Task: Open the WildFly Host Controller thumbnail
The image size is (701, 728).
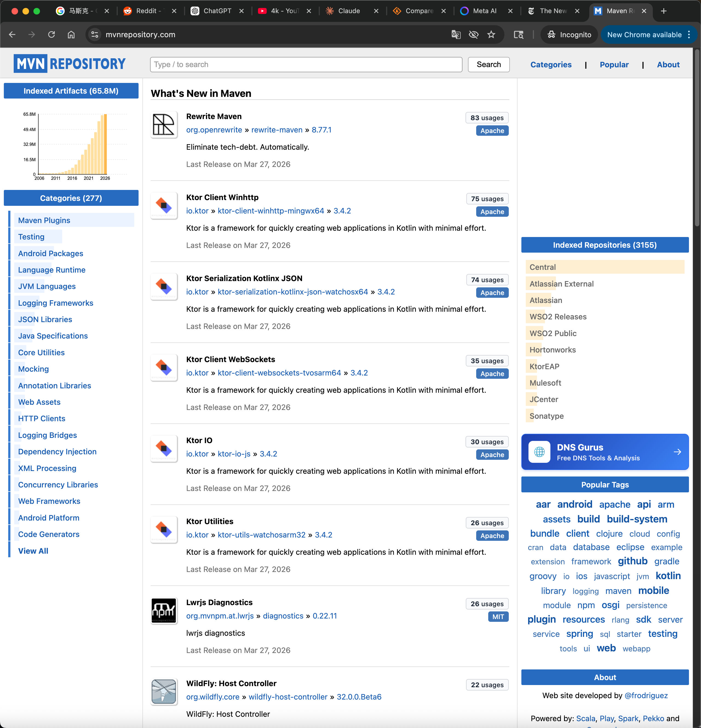Action: (x=163, y=691)
